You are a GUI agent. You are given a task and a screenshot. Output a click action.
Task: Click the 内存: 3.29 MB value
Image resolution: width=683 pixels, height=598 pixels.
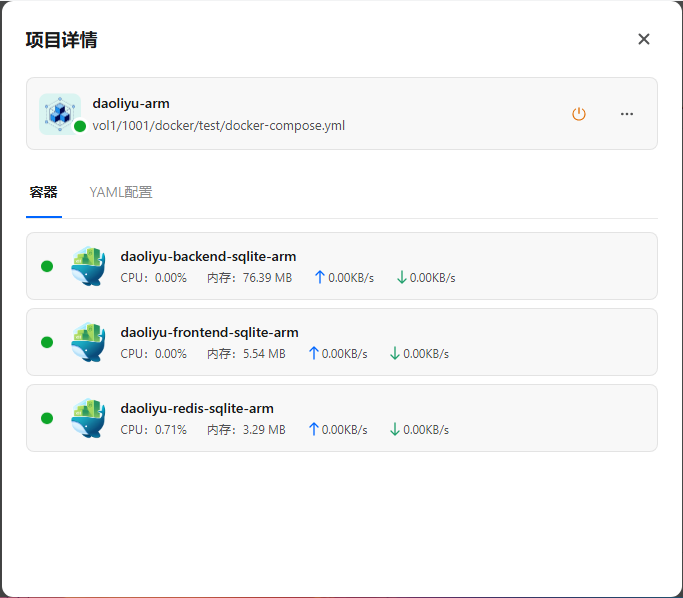pyautogui.click(x=246, y=430)
